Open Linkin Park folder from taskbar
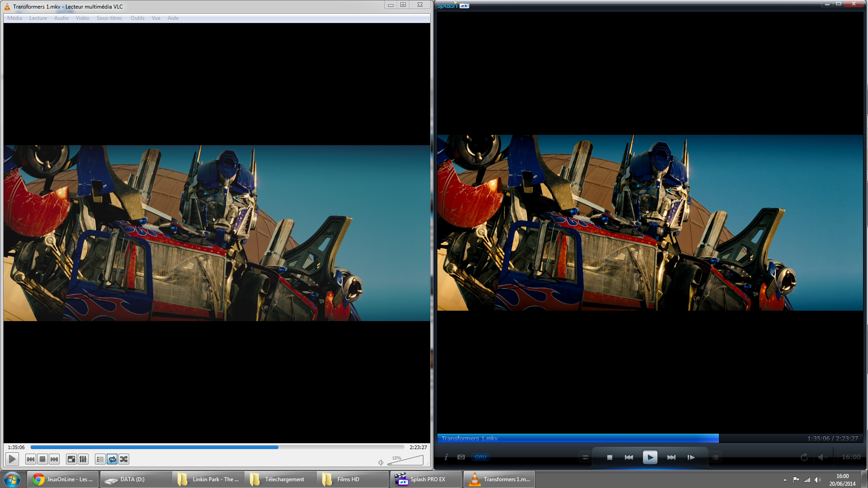 [x=208, y=479]
